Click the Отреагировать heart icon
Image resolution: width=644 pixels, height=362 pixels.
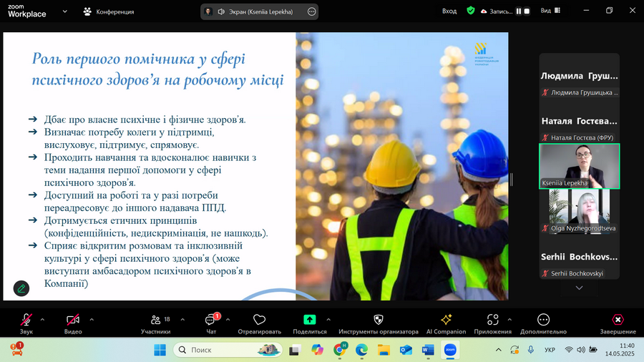(x=259, y=320)
